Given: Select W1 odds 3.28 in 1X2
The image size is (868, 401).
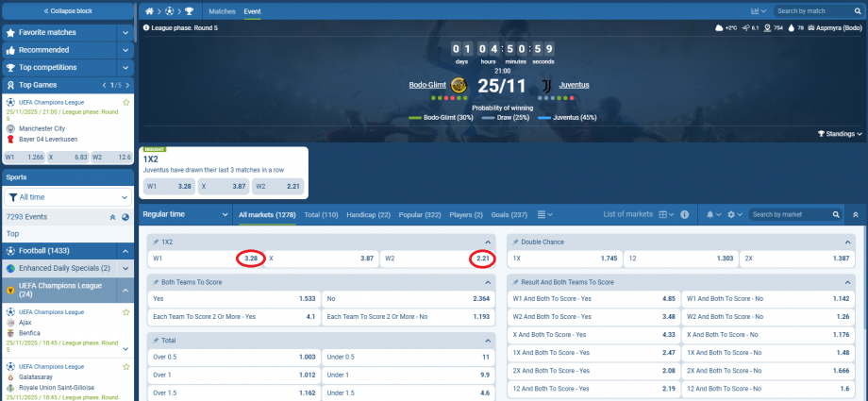Looking at the screenshot, I should point(249,258).
